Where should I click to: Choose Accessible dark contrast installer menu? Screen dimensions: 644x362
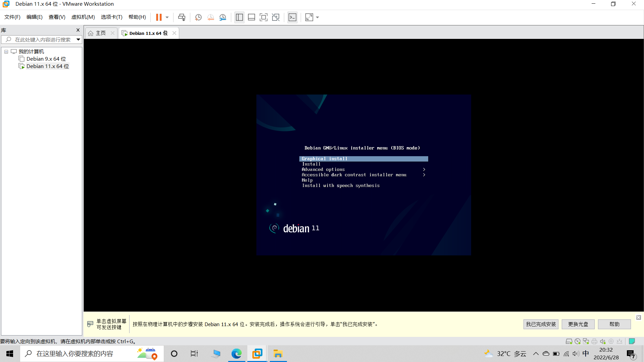[x=363, y=175]
